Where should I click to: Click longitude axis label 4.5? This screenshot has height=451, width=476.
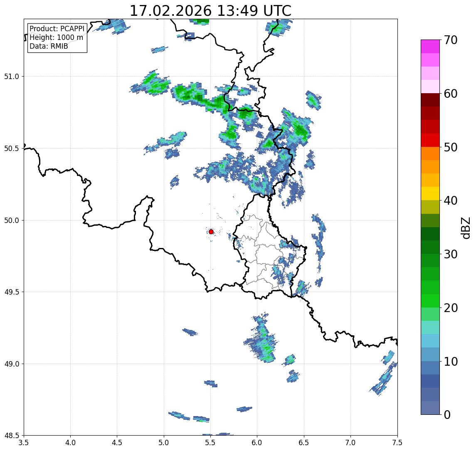click(117, 443)
